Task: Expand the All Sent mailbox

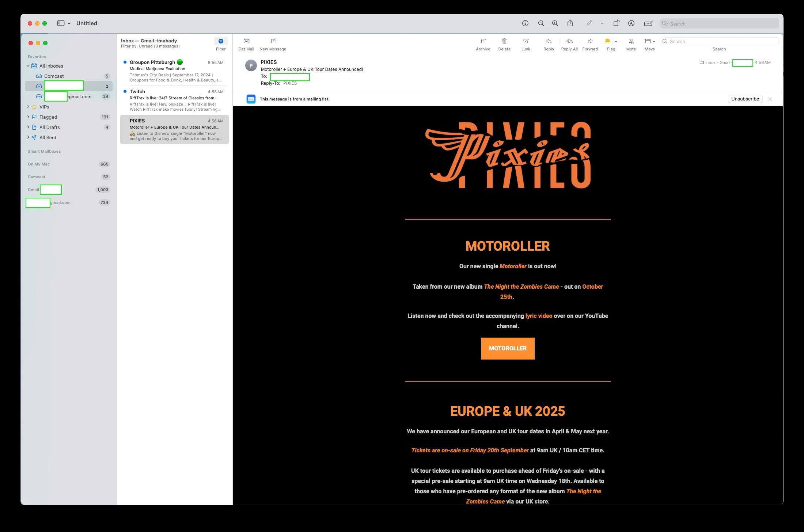Action: pyautogui.click(x=28, y=137)
